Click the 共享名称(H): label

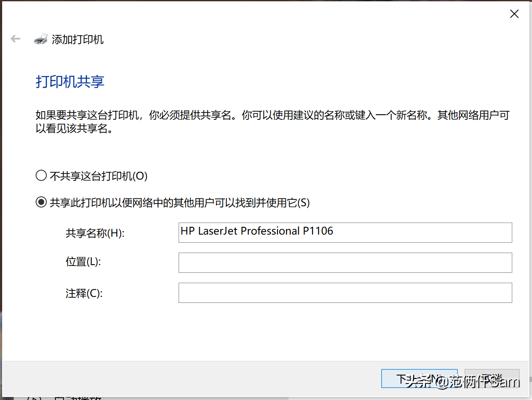click(95, 233)
